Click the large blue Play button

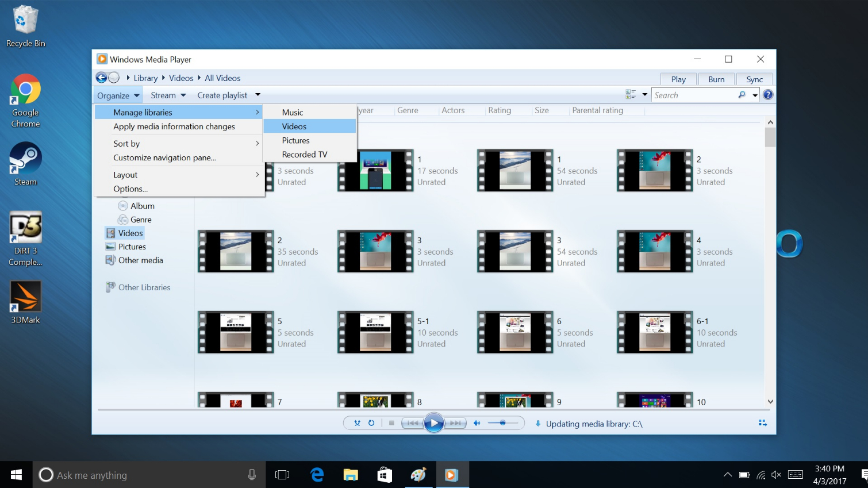[x=434, y=424]
